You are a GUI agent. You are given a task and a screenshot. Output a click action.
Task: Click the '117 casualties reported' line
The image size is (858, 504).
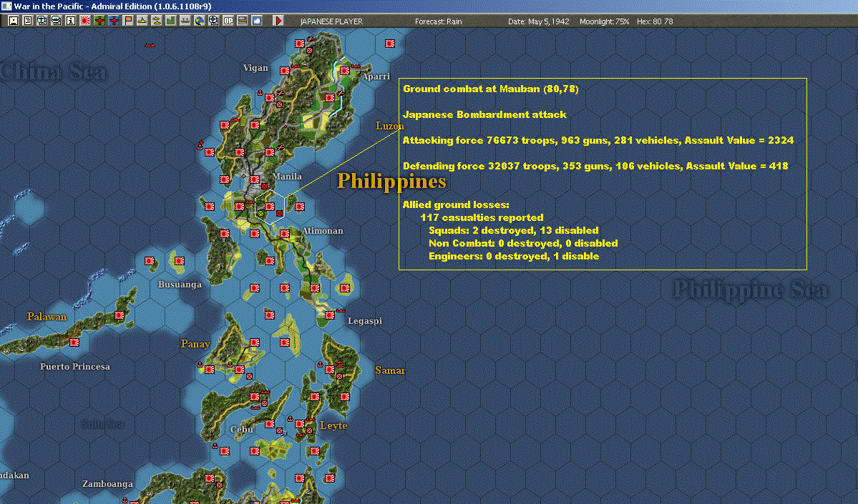482,217
